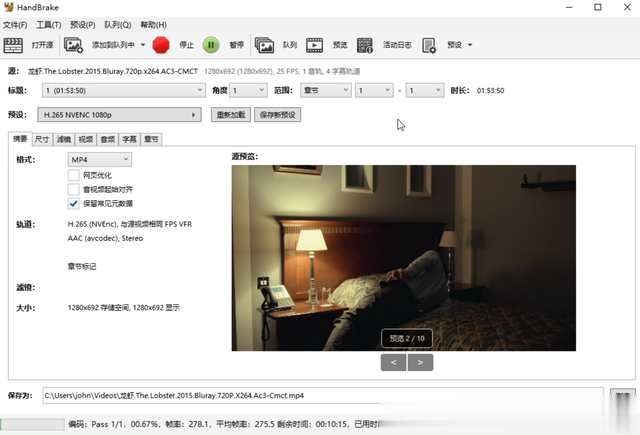Click the 队列 toolbar label

[290, 45]
